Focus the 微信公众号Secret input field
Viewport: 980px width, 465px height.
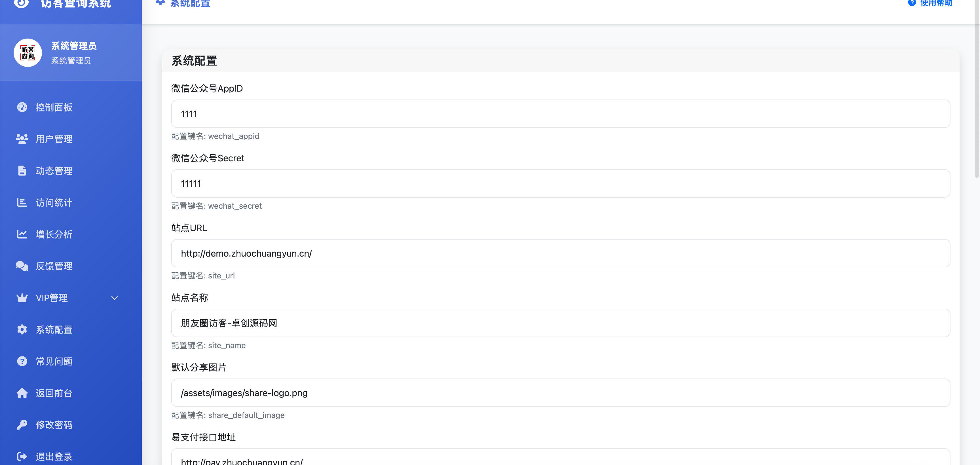[x=560, y=183]
